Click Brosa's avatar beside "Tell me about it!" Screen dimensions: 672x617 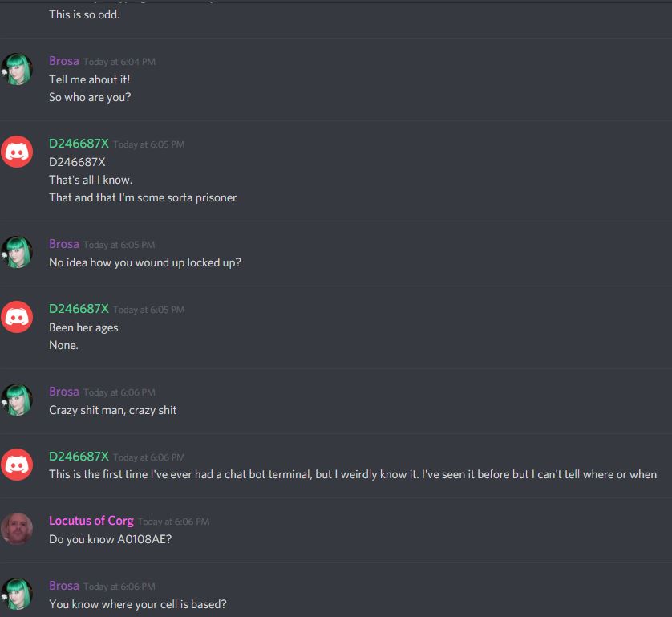(x=17, y=70)
